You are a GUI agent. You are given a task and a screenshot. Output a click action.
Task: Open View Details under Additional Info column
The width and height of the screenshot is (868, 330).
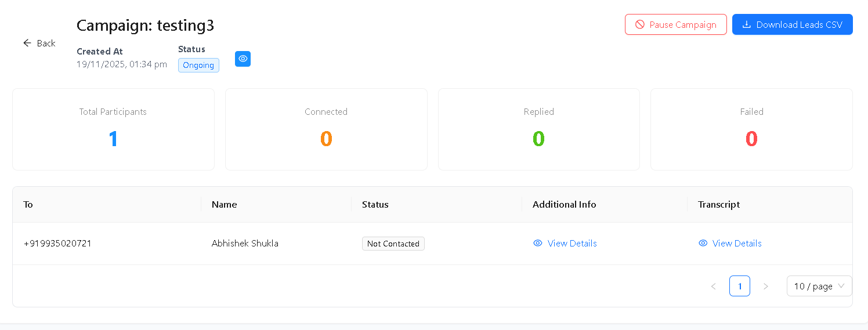click(x=565, y=243)
